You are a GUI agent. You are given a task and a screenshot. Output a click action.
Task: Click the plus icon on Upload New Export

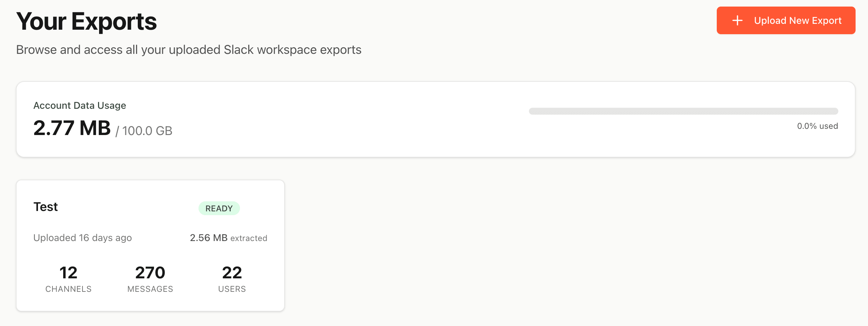point(738,20)
